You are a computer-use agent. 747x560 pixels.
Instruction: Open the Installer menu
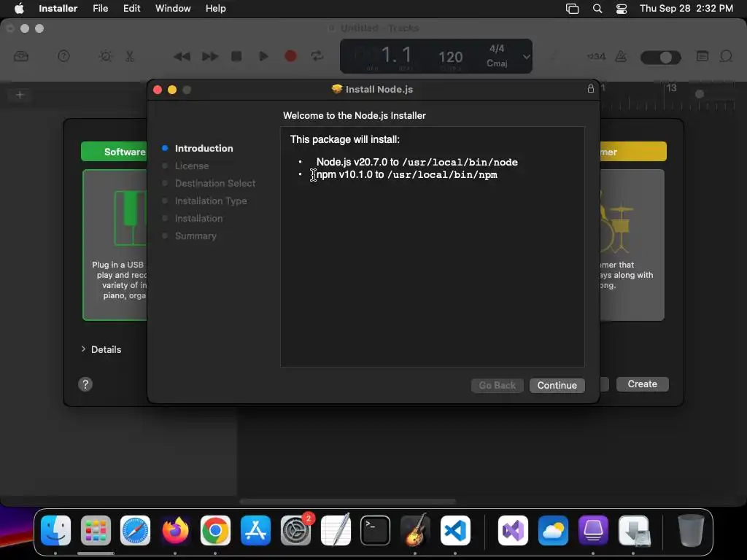[58, 8]
